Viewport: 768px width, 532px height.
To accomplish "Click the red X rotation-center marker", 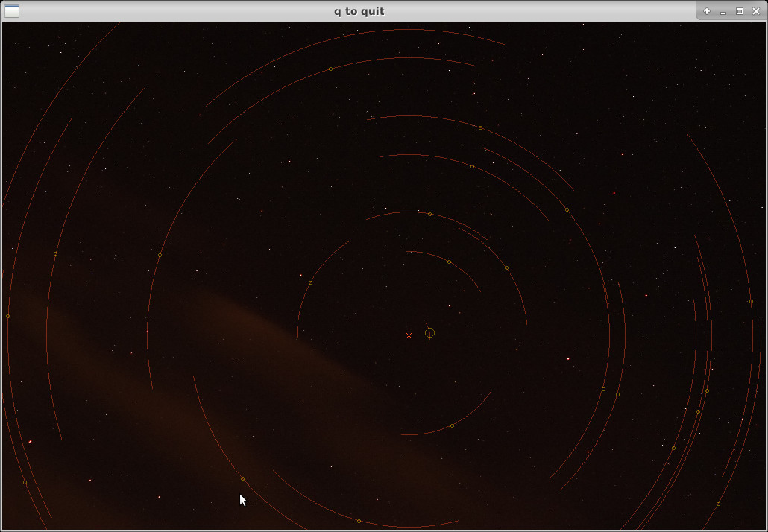I will point(409,336).
